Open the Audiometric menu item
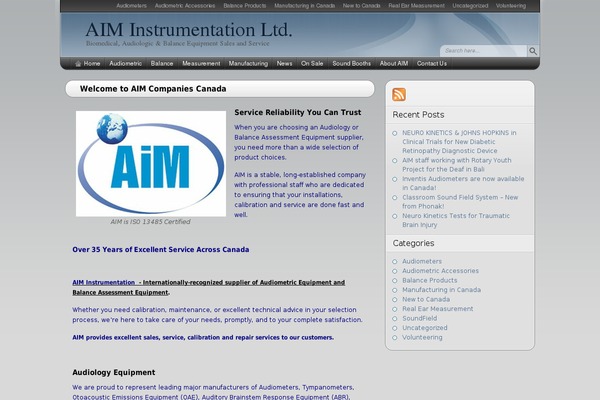600x400 pixels. pos(126,64)
